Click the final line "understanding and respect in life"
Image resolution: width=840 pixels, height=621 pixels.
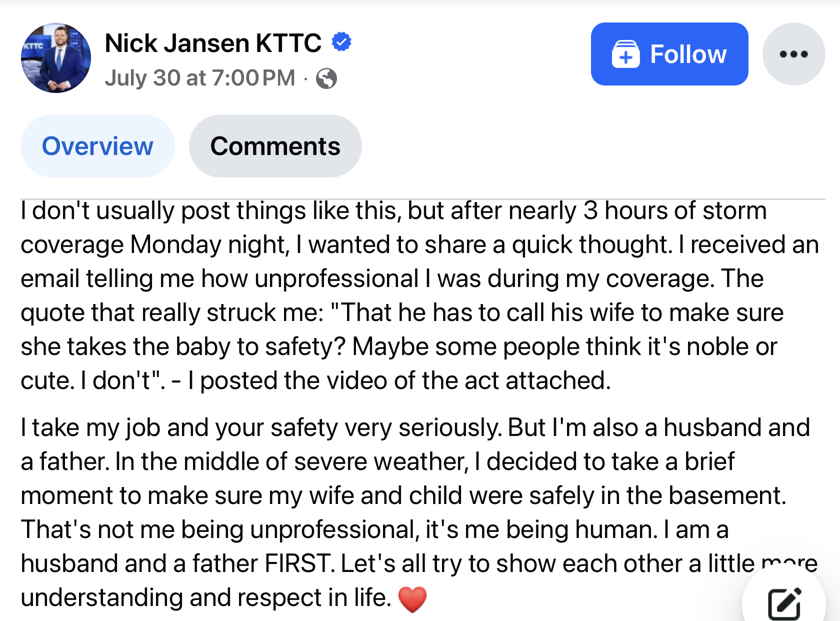[x=205, y=598]
